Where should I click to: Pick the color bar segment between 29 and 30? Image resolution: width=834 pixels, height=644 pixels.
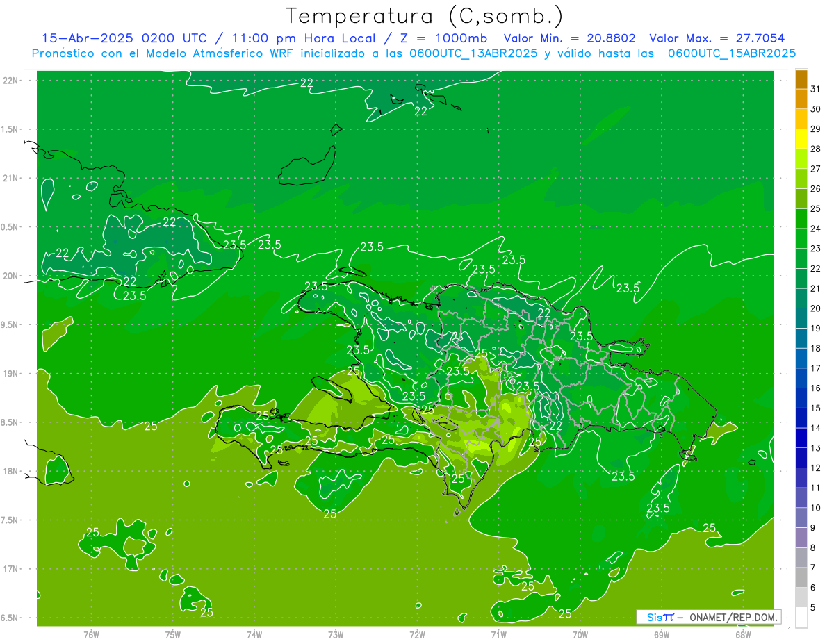(x=801, y=119)
